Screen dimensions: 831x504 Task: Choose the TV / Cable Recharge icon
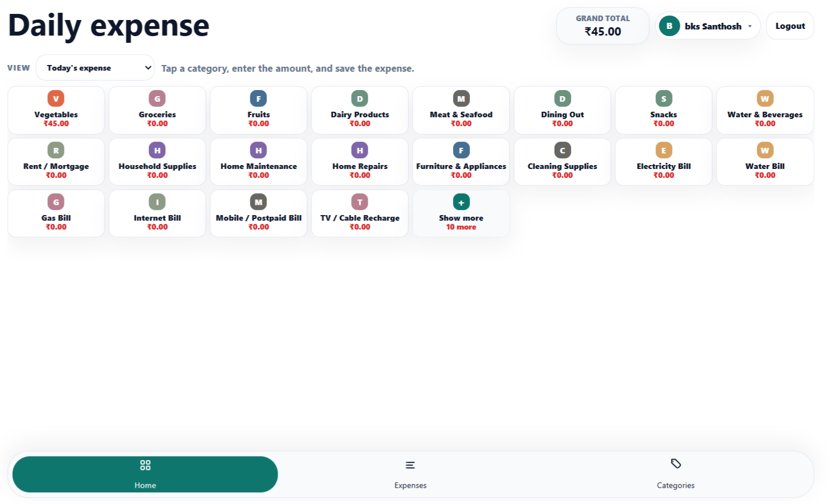[359, 202]
